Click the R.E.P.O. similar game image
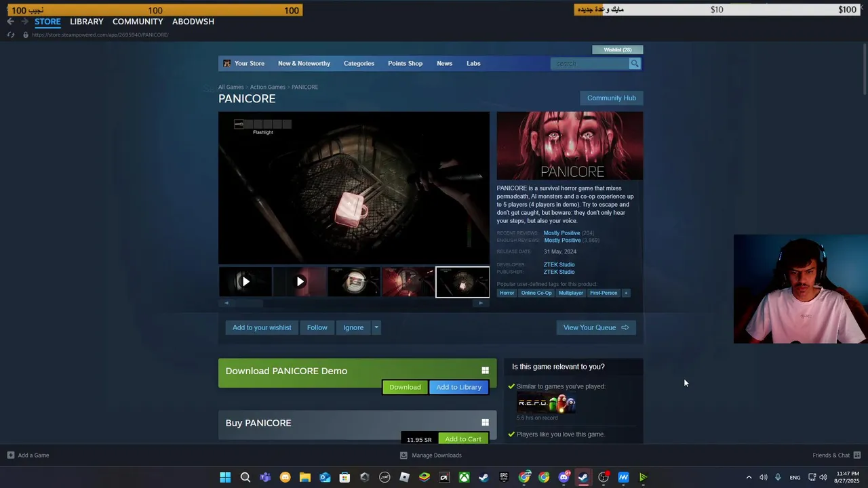The width and height of the screenshot is (868, 488). pos(547,403)
